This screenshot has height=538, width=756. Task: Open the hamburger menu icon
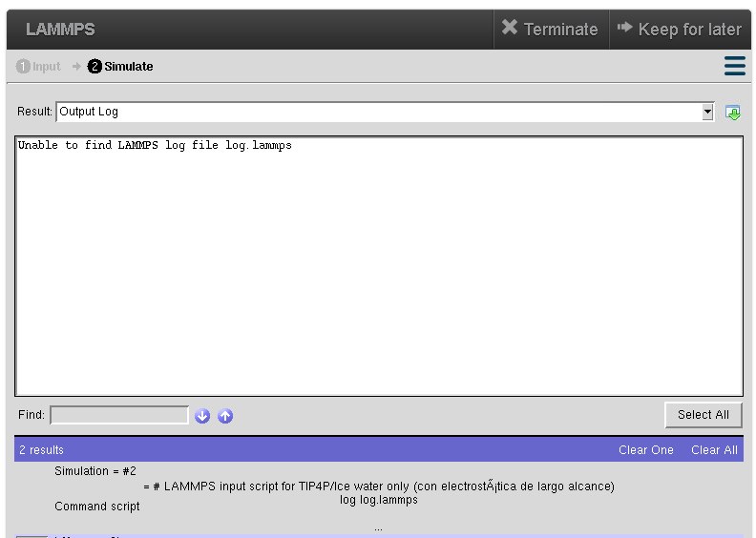734,66
